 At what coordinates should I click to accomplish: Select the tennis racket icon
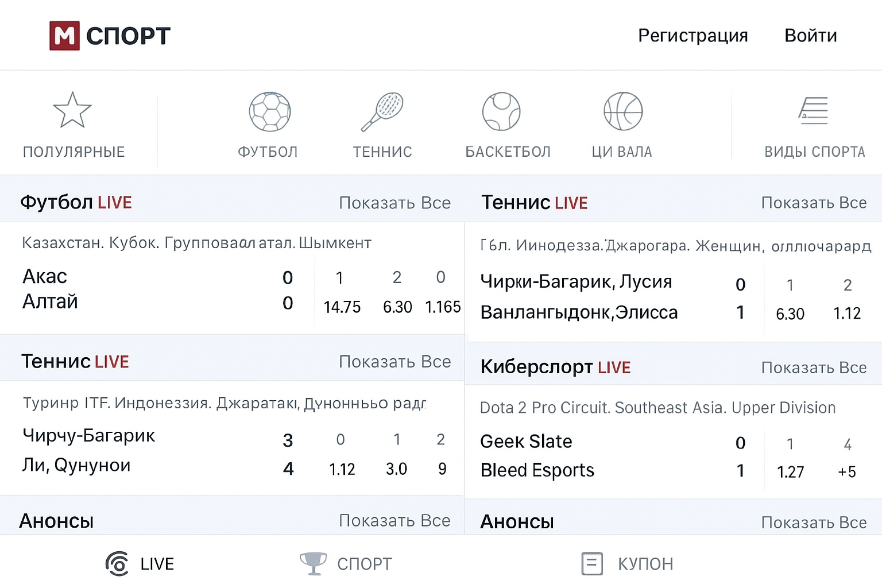click(382, 111)
